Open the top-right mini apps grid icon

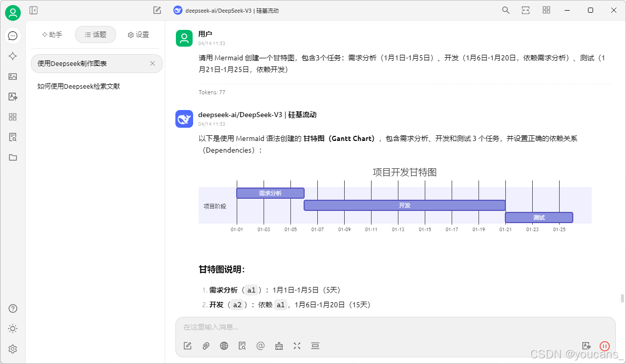coord(546,10)
